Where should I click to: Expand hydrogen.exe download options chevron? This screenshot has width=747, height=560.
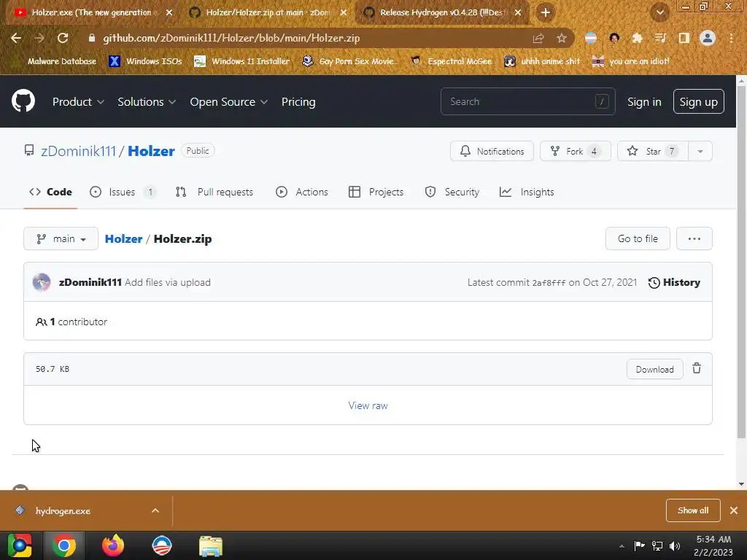click(155, 510)
